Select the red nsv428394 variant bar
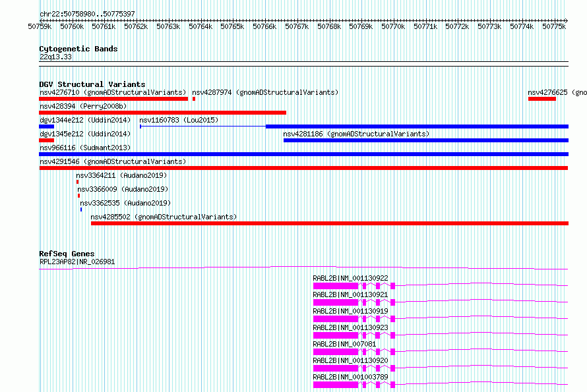The width and height of the screenshot is (587, 392). coord(162,113)
